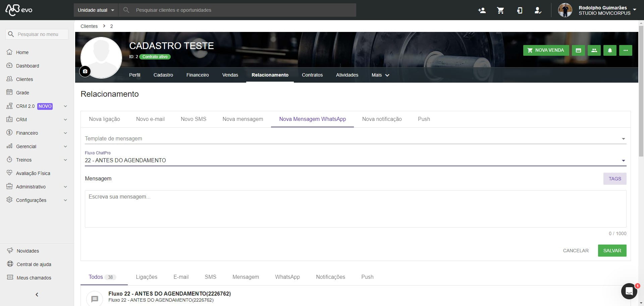Select the Nova ligação tab
The width and height of the screenshot is (644, 306).
104,119
